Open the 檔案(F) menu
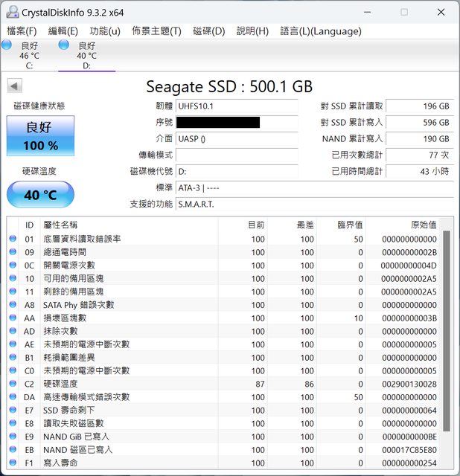The image size is (460, 476). coord(22,30)
